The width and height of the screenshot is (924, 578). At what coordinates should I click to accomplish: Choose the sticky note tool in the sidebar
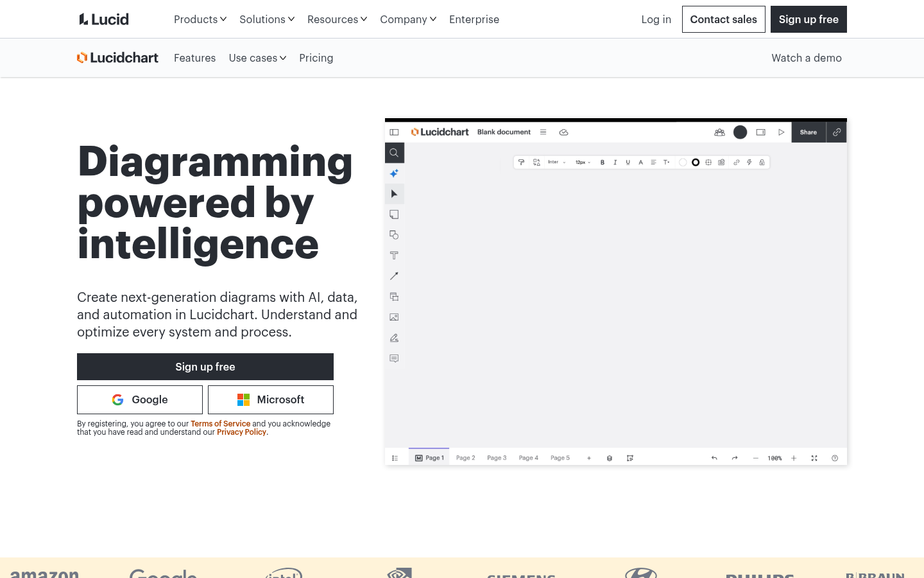tap(394, 215)
